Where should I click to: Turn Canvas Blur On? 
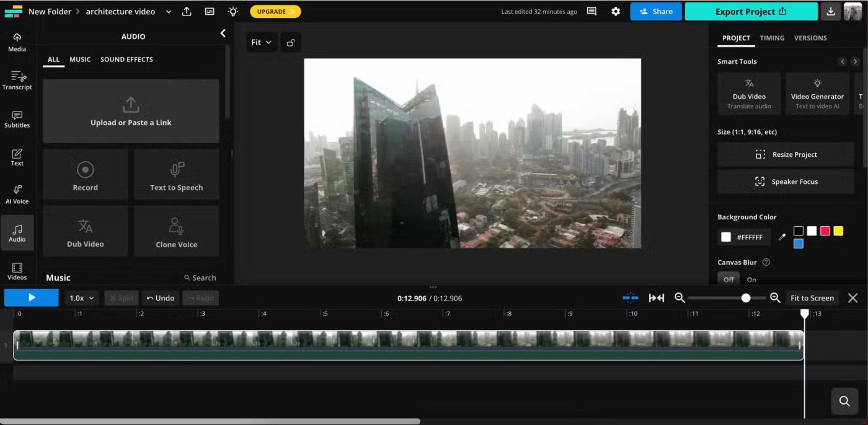tap(751, 279)
